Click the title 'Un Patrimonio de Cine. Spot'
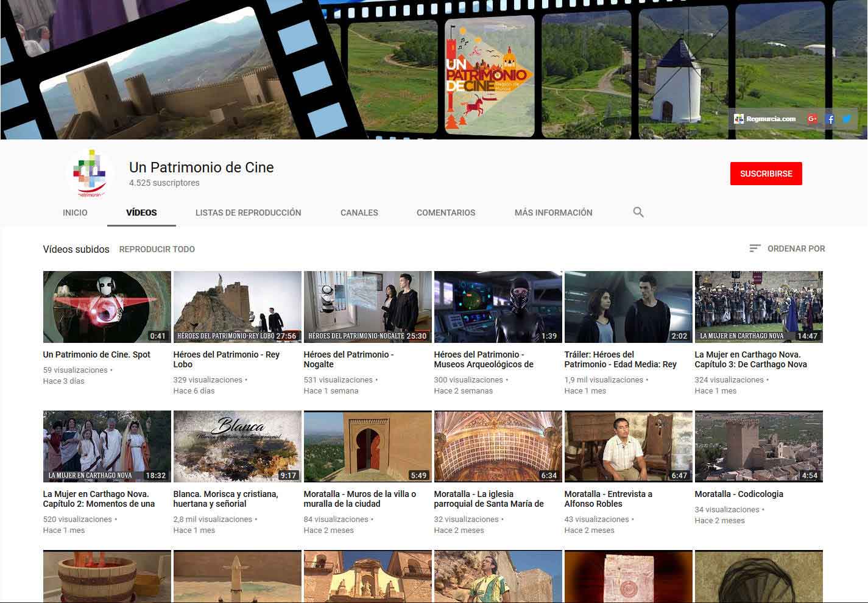This screenshot has height=603, width=868. (x=97, y=354)
